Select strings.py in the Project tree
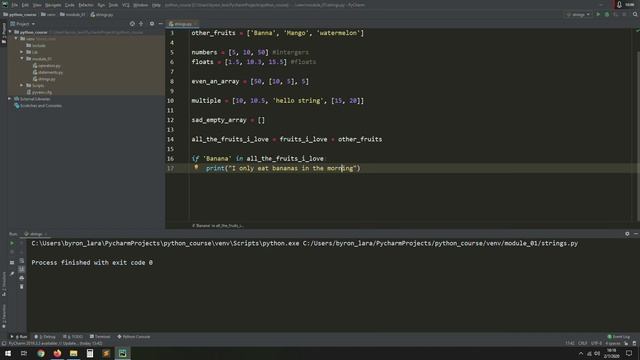 point(44,79)
